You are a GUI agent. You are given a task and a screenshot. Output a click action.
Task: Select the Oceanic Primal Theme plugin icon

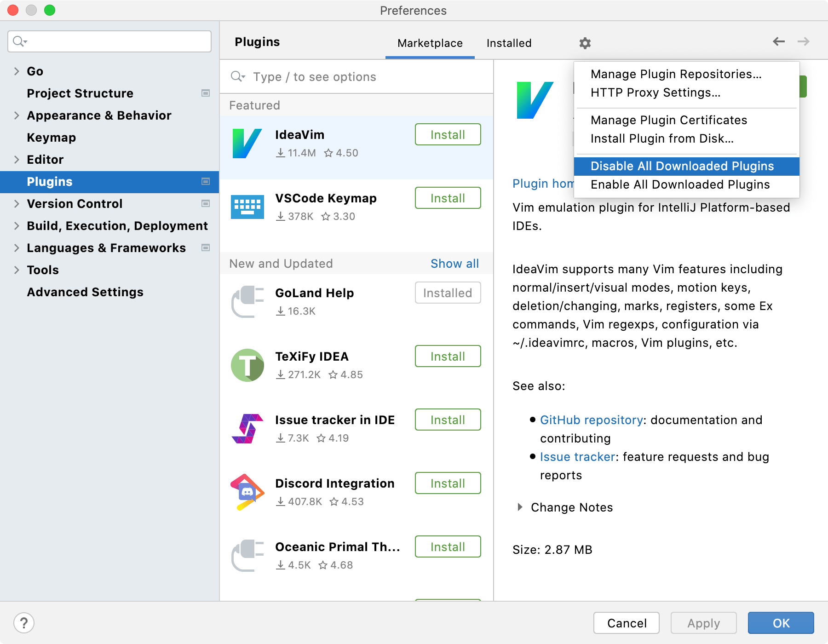pos(247,555)
